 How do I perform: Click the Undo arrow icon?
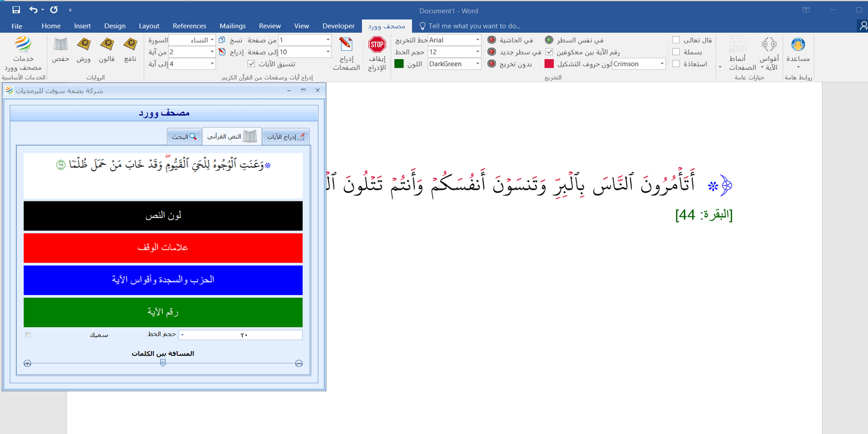pos(34,10)
